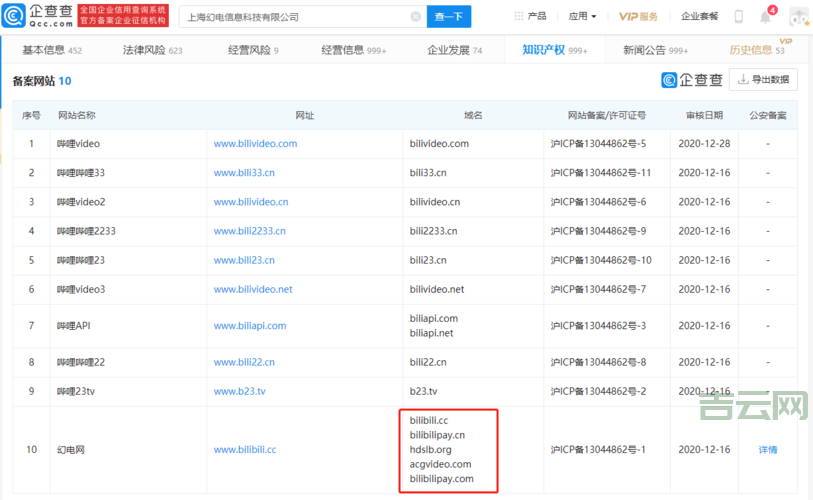Click the 企业套餐 link
This screenshot has height=500, width=813.
[699, 17]
